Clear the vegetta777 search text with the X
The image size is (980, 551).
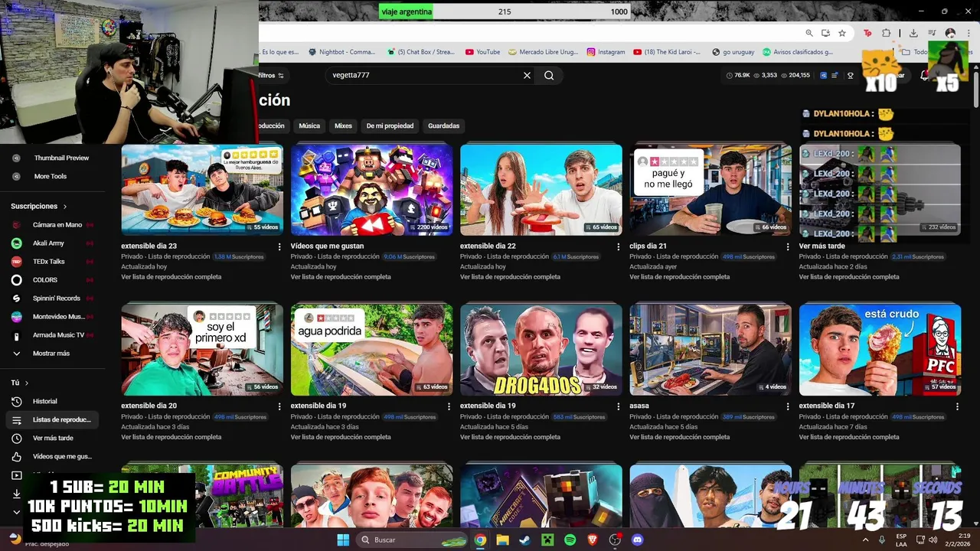tap(527, 76)
